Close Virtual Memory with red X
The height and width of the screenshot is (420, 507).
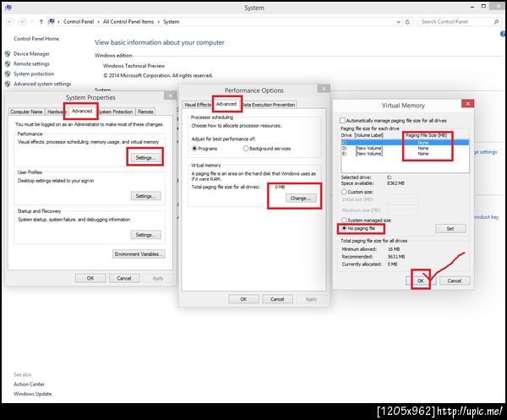(x=467, y=103)
